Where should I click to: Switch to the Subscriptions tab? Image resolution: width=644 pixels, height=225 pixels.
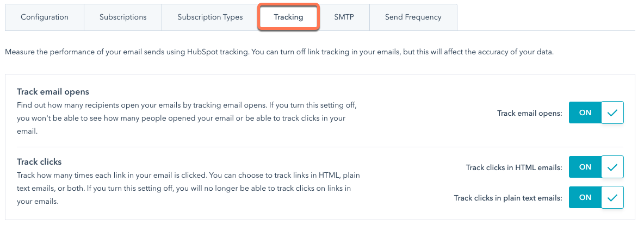pyautogui.click(x=123, y=17)
